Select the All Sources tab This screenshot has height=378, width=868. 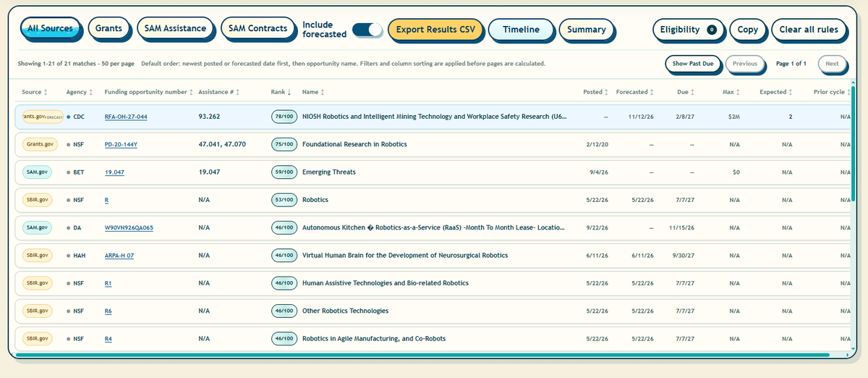click(x=50, y=29)
